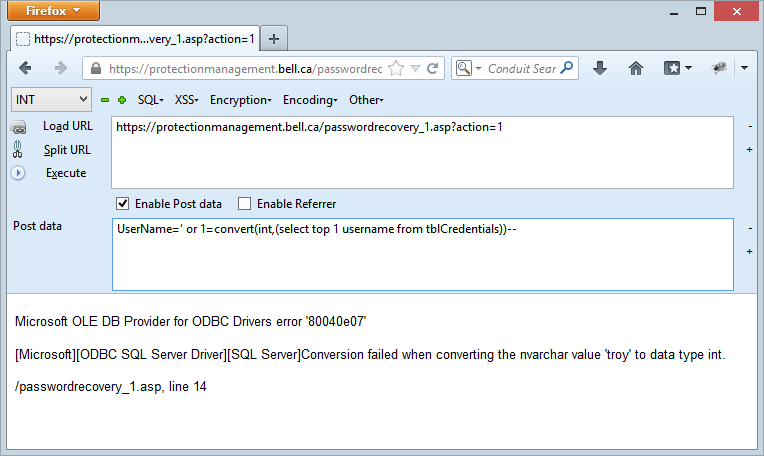Open the search engine selector dropdown
Viewport: 764px width, 456px height.
(468, 68)
